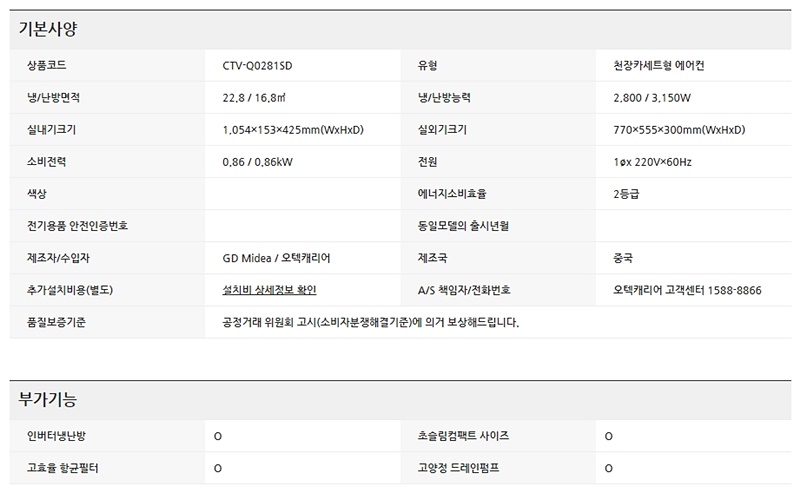
Task: Click the 1ø× 220V×60Hz power supply value
Action: [x=652, y=162]
